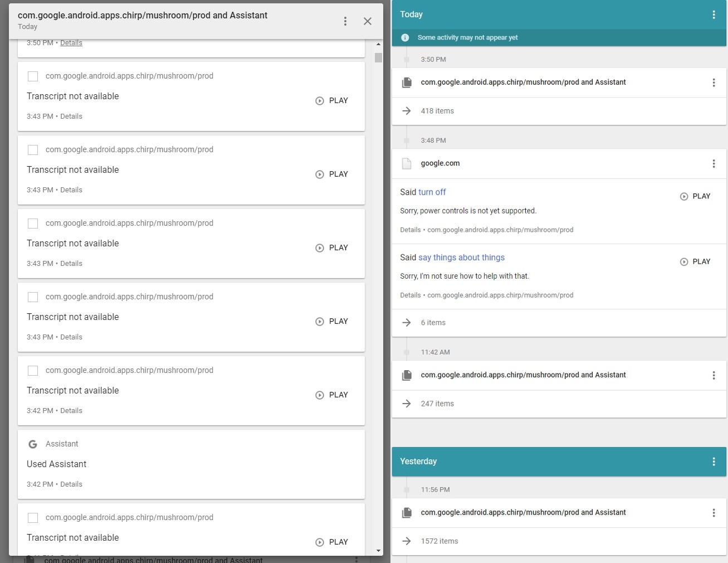Select the topmost visible chirp entry checkbox
This screenshot has width=728, height=563.
click(33, 76)
